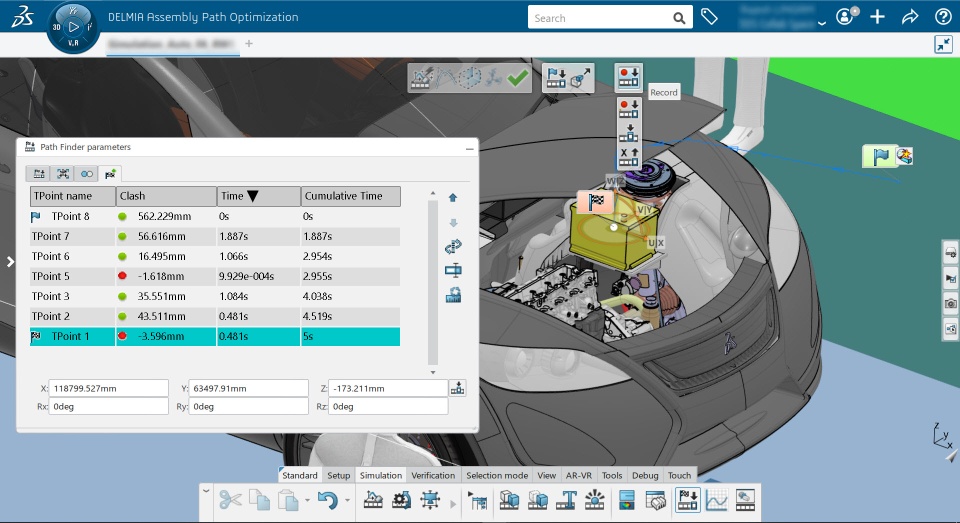Open the Verification tab
The height and width of the screenshot is (523, 960).
tap(433, 475)
